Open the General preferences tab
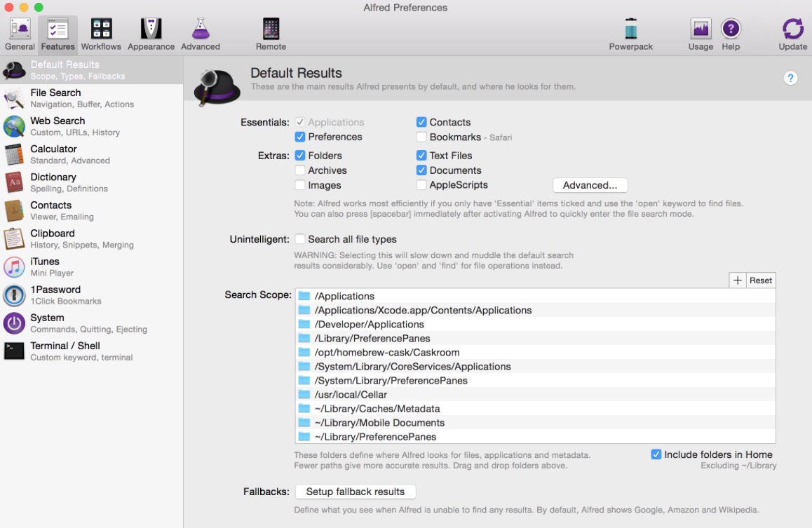This screenshot has height=528, width=812. pyautogui.click(x=20, y=34)
